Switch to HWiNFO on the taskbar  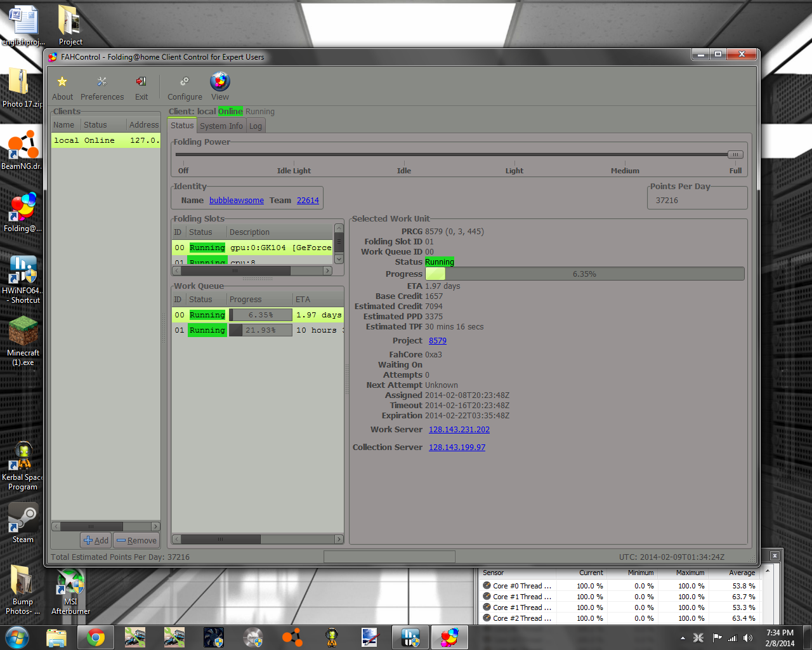[x=410, y=637]
